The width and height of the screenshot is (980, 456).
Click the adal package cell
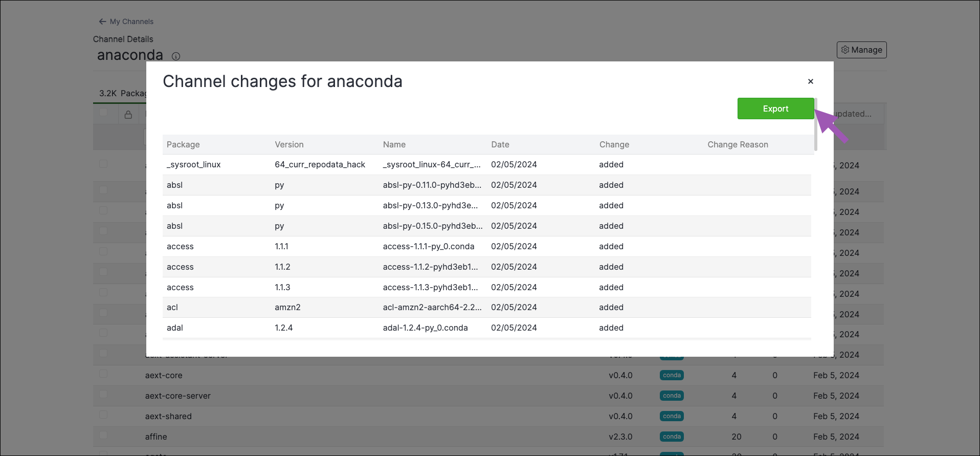pyautogui.click(x=175, y=328)
